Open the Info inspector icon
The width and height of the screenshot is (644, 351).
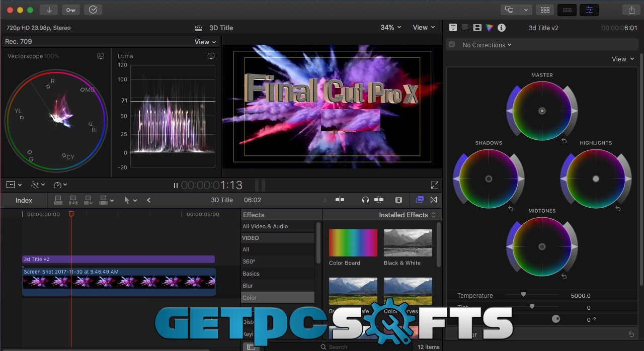[502, 28]
